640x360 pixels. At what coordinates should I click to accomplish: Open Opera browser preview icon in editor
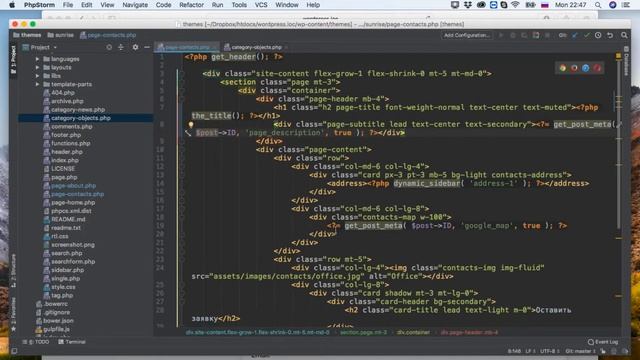[597, 68]
